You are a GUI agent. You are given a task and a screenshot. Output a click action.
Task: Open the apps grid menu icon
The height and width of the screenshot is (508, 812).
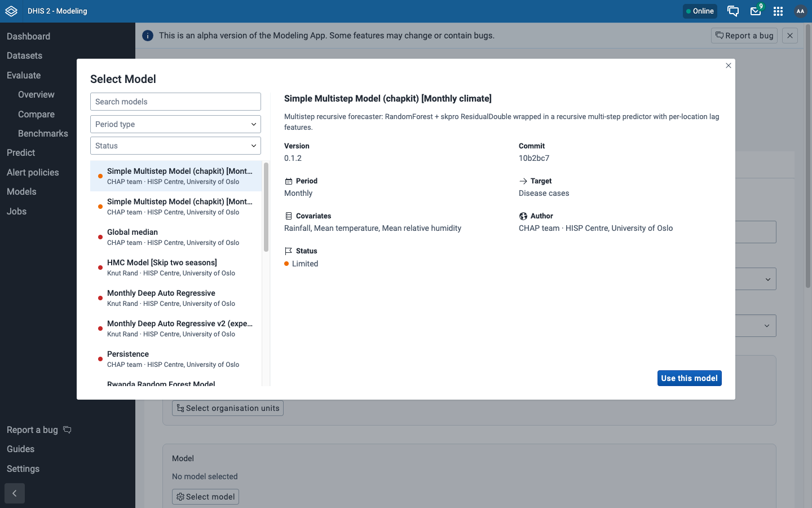(x=778, y=11)
